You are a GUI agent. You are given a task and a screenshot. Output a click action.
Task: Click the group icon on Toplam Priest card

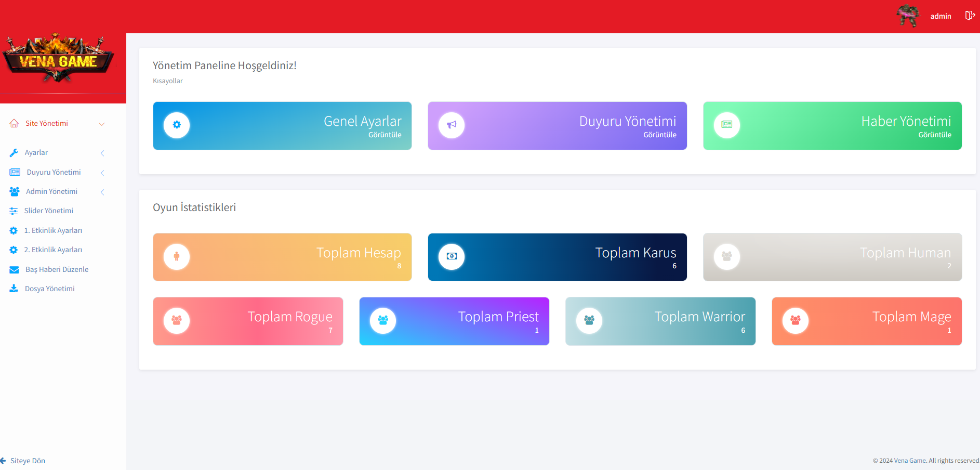(x=383, y=321)
